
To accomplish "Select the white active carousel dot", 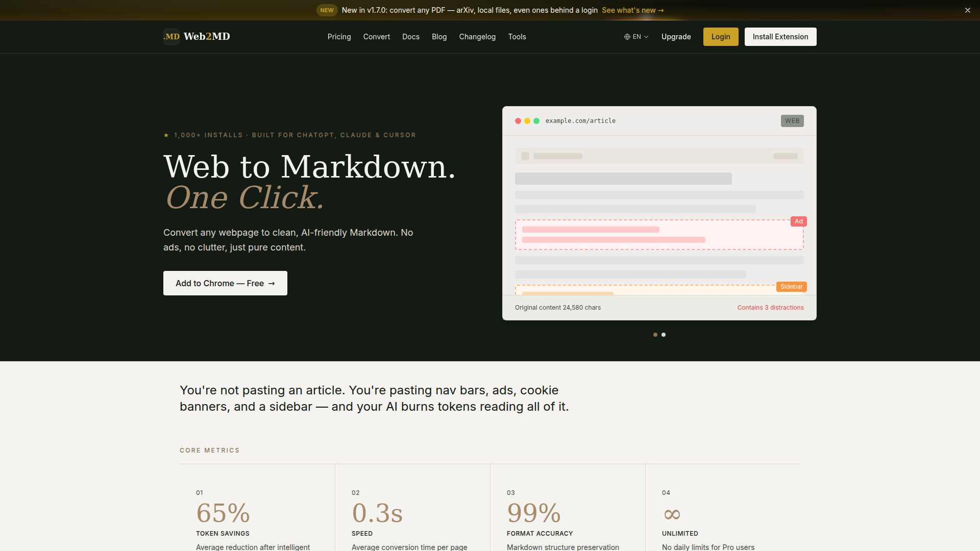I will [664, 335].
